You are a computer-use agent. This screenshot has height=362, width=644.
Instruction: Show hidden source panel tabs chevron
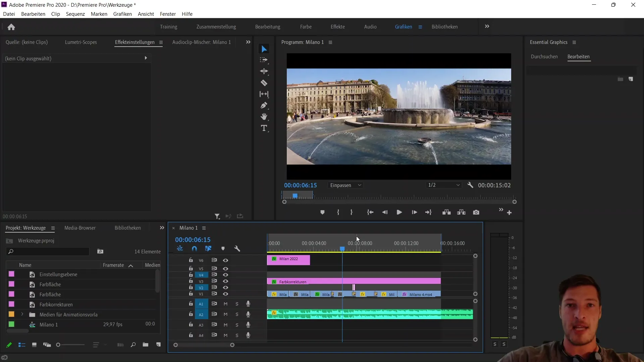click(x=248, y=42)
